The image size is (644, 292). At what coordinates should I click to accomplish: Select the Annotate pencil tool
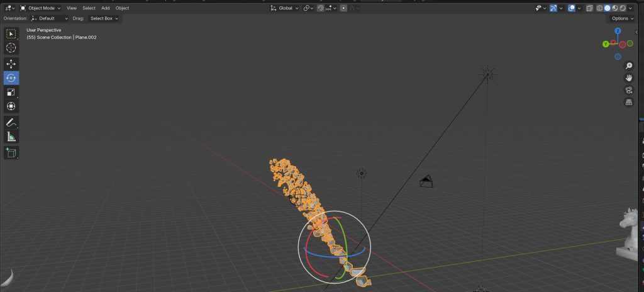(x=11, y=122)
